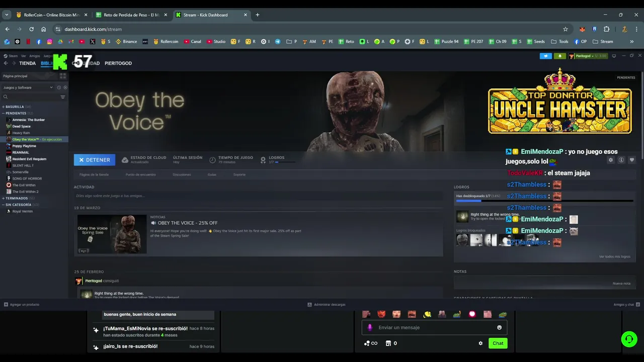Click the library recent-activity clock icon
Image resolution: width=644 pixels, height=362 pixels.
(59, 87)
